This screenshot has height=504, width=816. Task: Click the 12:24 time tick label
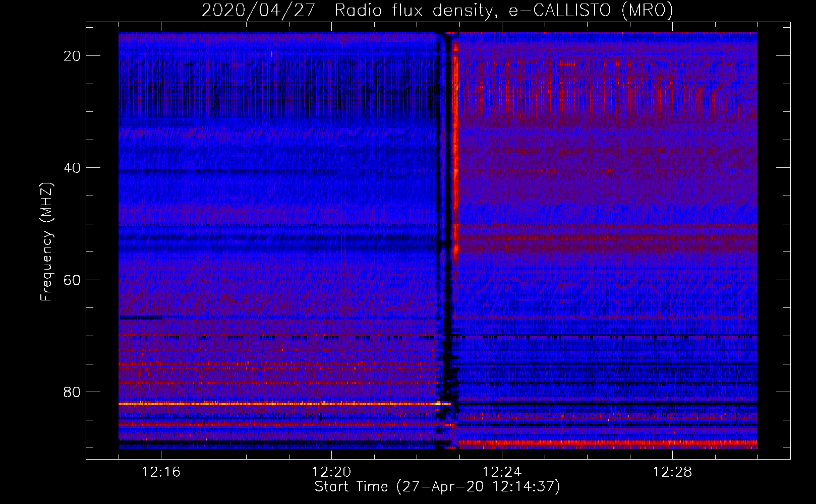pyautogui.click(x=502, y=472)
